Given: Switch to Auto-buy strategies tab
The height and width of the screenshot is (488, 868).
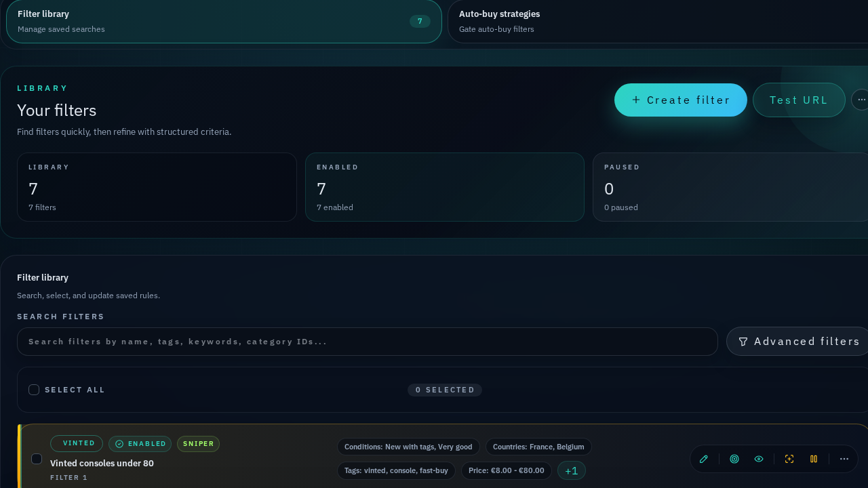Looking at the screenshot, I should point(658,22).
